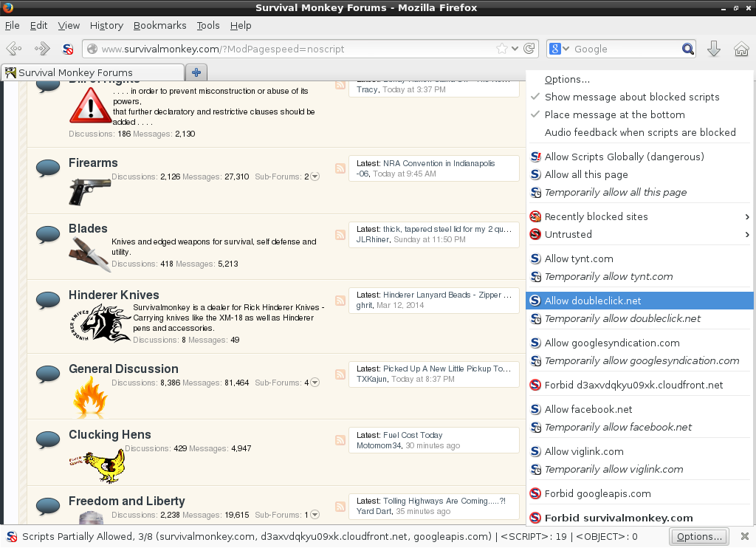Go forward with the forward arrow button

pos(42,48)
